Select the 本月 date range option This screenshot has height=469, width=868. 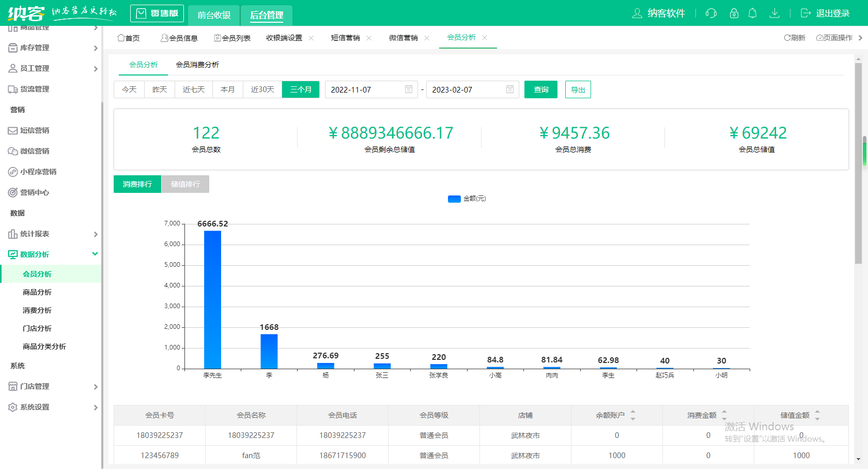[227, 89]
